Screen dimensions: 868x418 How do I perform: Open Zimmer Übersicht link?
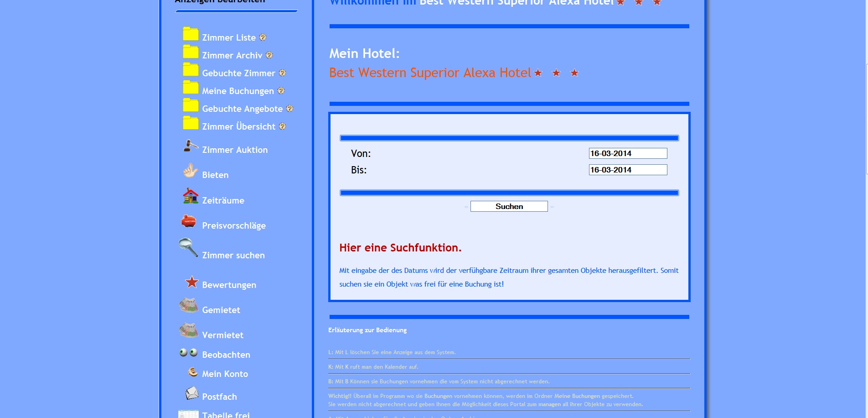pos(238,126)
